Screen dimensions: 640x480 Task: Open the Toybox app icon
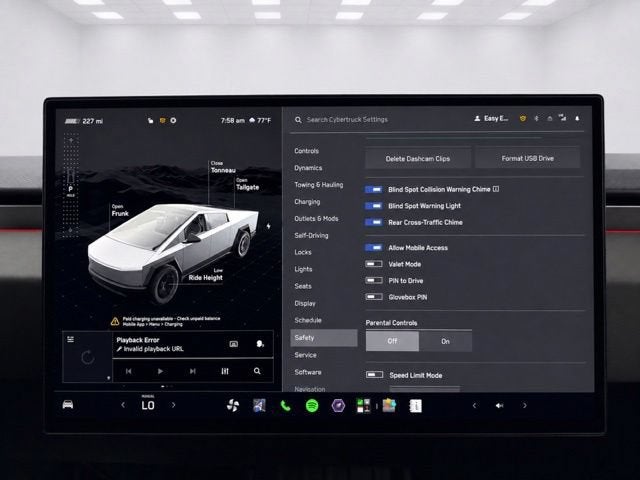coord(389,405)
